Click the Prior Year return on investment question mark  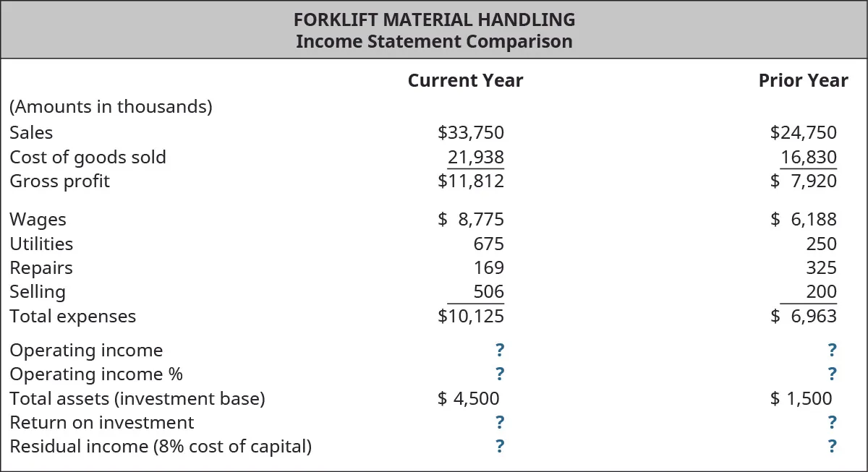point(832,422)
